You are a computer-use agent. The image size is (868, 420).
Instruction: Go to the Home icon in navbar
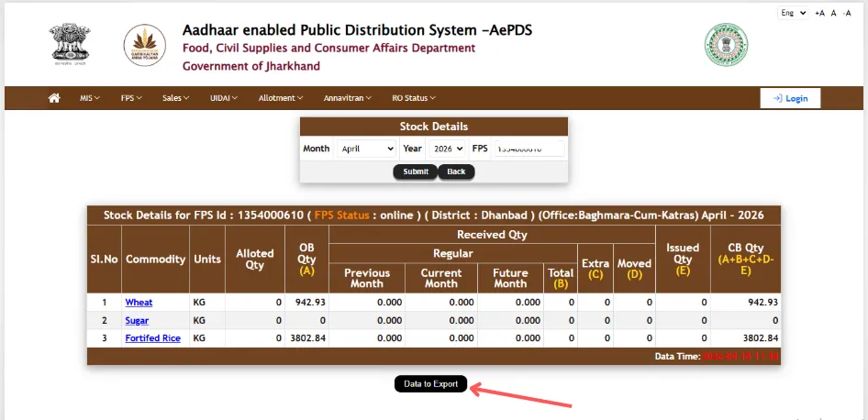(x=54, y=98)
